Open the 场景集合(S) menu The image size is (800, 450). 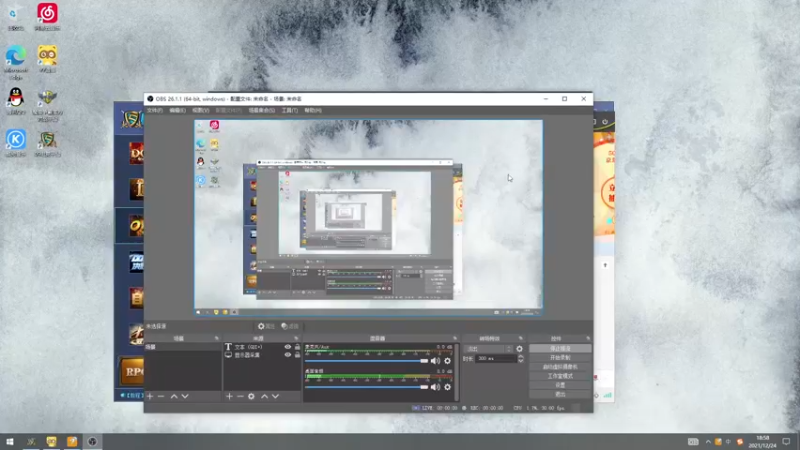262,110
